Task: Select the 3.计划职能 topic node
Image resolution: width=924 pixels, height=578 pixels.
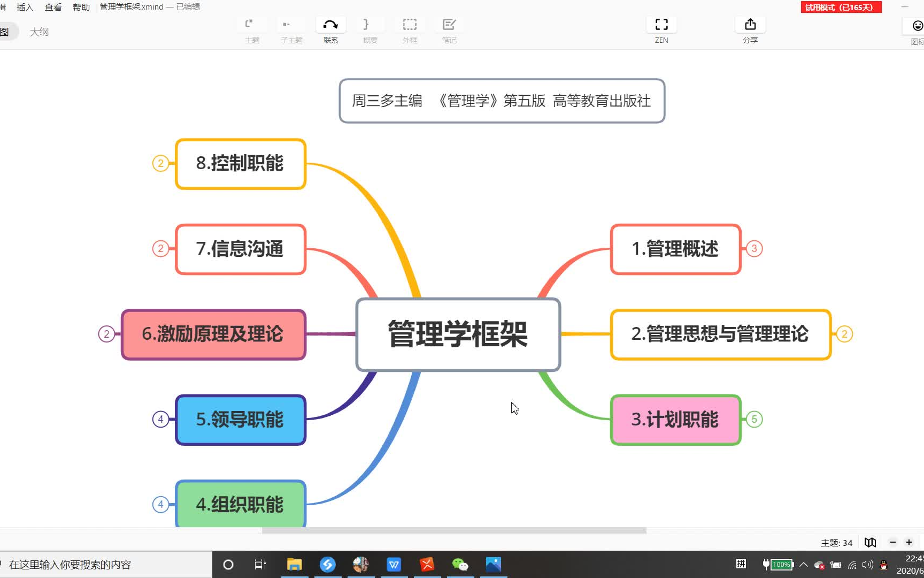Action: point(675,420)
